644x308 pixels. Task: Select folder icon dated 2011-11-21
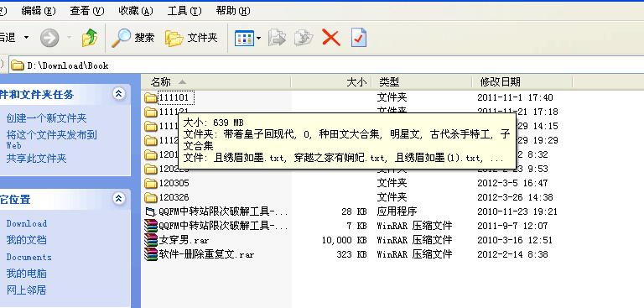click(x=151, y=112)
